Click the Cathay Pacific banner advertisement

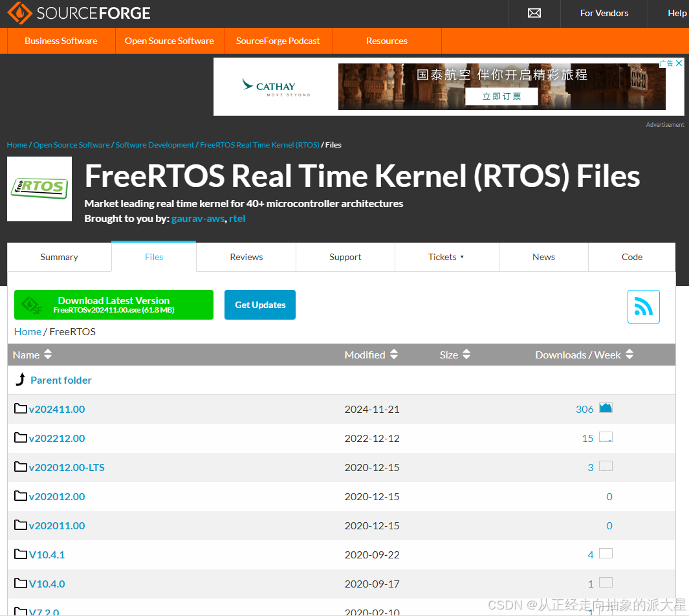click(448, 87)
